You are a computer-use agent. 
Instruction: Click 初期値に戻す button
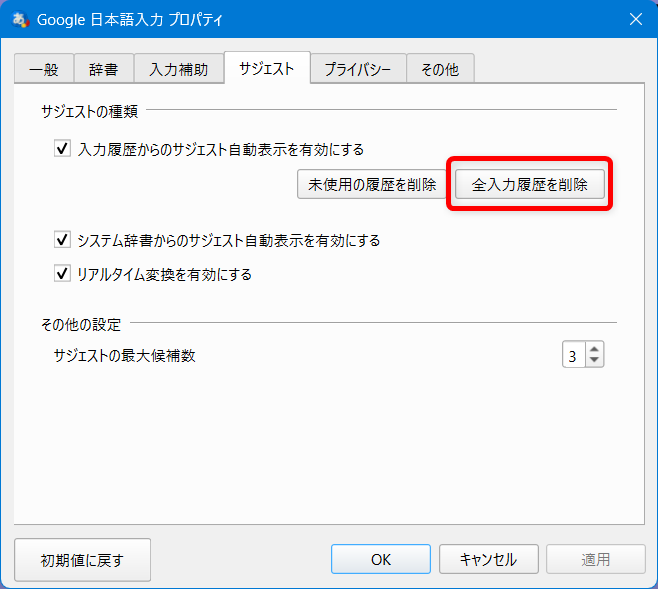click(x=82, y=560)
